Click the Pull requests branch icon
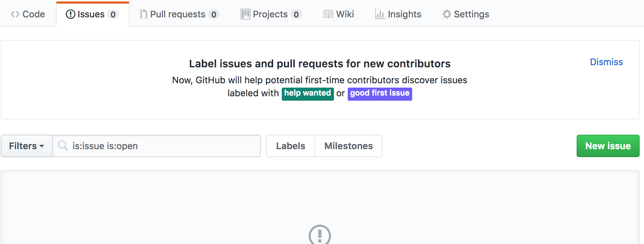The height and width of the screenshot is (244, 644). [x=143, y=14]
